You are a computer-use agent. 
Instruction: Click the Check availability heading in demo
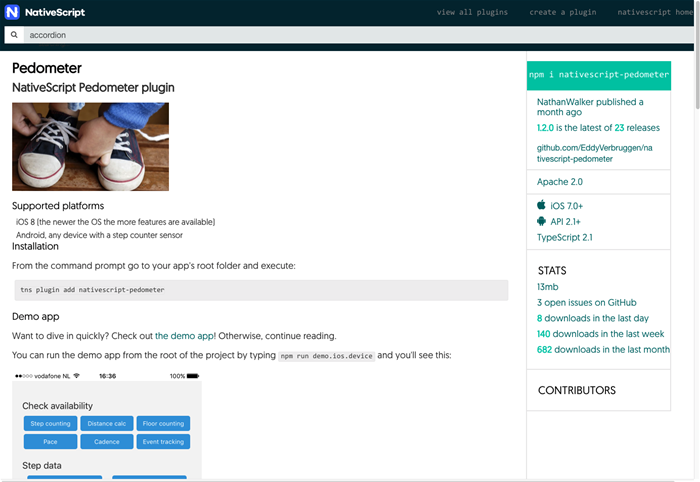click(58, 406)
